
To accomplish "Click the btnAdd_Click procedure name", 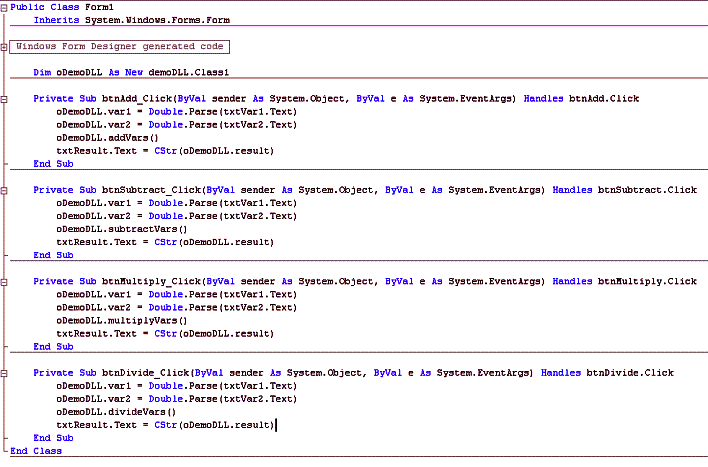I will pyautogui.click(x=137, y=98).
